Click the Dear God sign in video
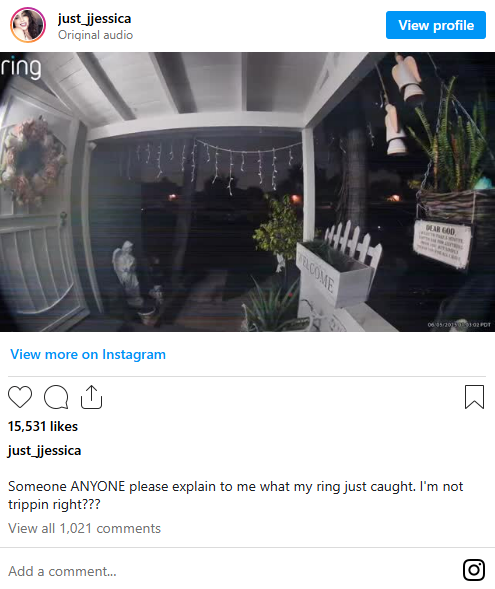 (x=442, y=244)
